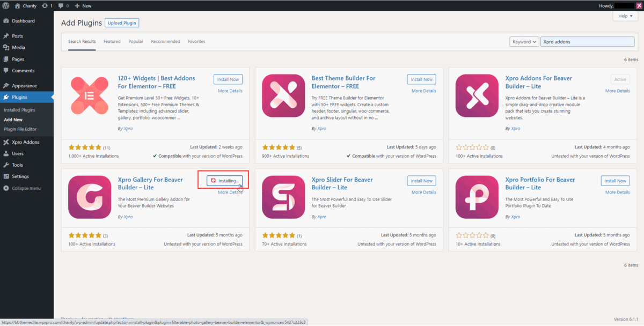
Task: Install 120+ Widgets Addons for Elementor
Action: (228, 79)
